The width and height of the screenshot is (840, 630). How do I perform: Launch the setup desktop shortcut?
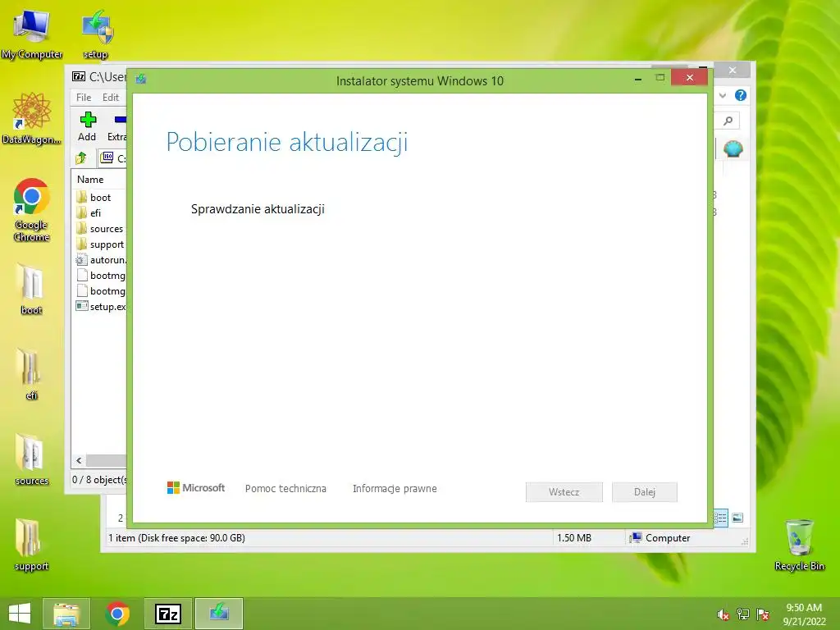96,34
